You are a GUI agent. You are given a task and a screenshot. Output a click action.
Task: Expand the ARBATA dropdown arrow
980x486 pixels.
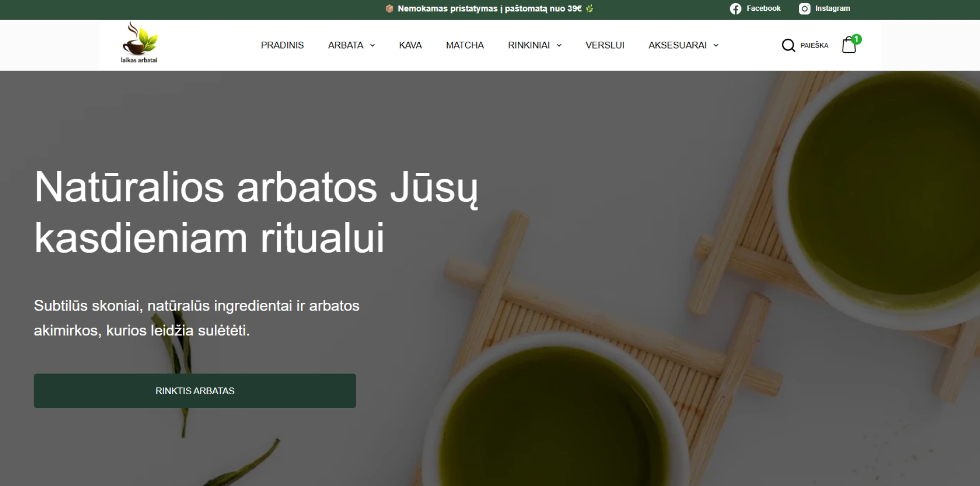[x=372, y=45]
